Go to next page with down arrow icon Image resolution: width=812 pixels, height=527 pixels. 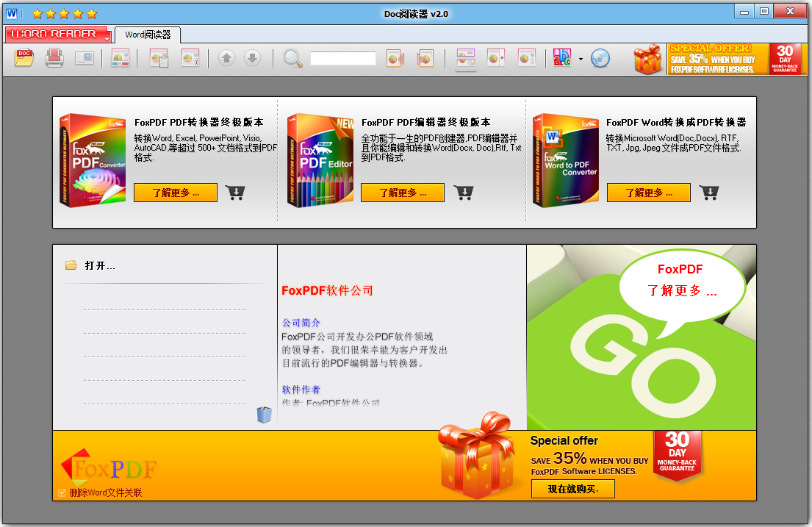click(x=254, y=58)
